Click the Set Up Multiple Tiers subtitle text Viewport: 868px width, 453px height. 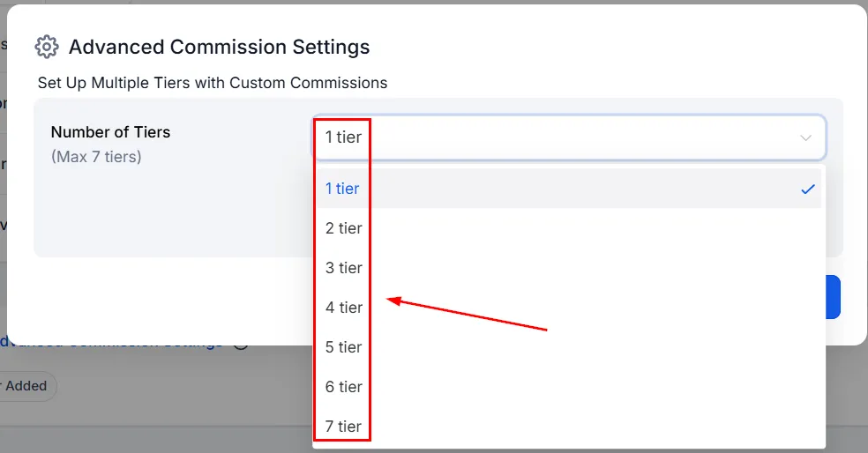tap(213, 83)
